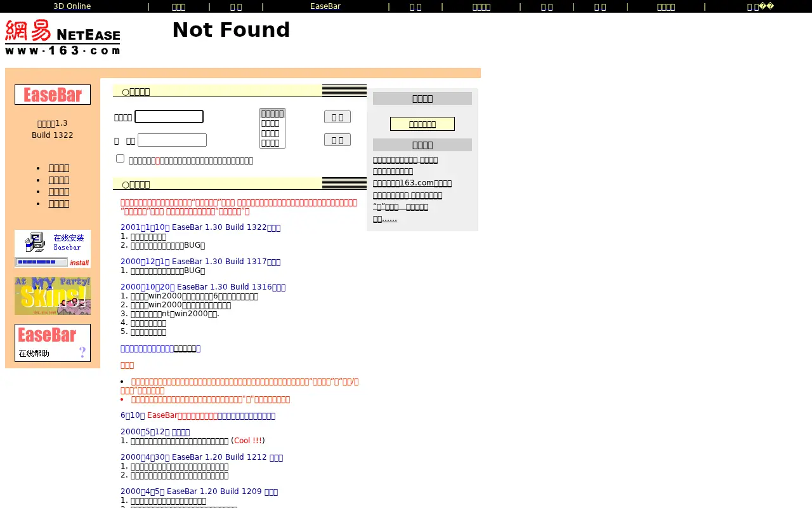The width and height of the screenshot is (812, 508).
Task: Open the At My Party Skins banner
Action: (53, 296)
